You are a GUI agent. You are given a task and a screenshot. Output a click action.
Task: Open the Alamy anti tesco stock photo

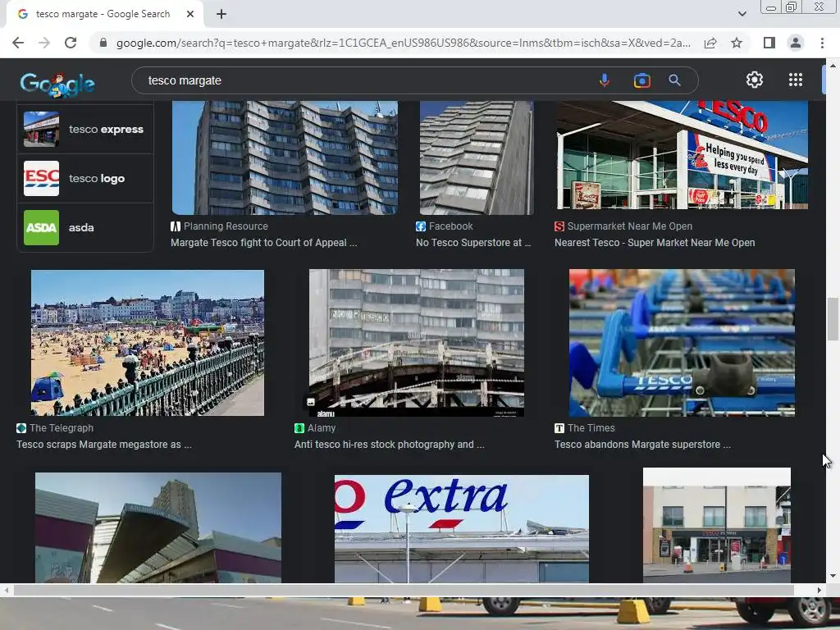pos(416,343)
